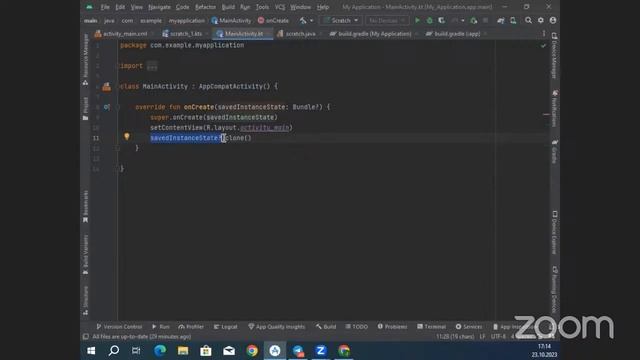
Task: Run the app with the green play icon
Action: click(x=417, y=20)
